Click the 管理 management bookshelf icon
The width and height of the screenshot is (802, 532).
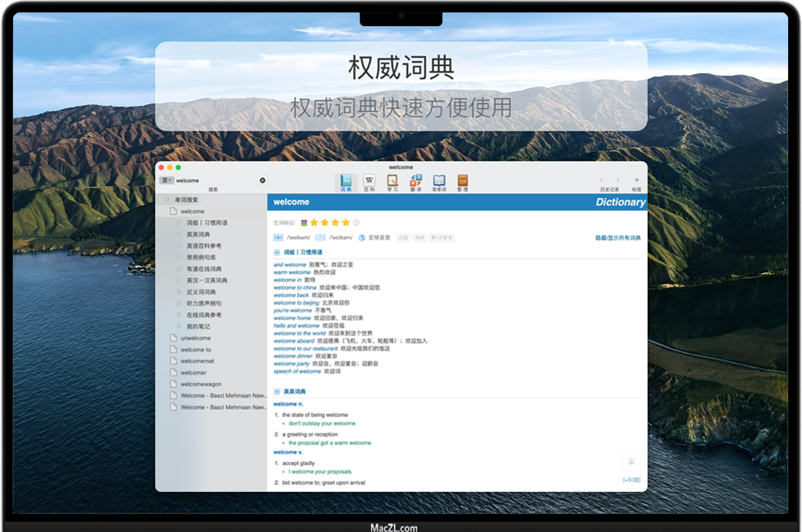pos(463,180)
